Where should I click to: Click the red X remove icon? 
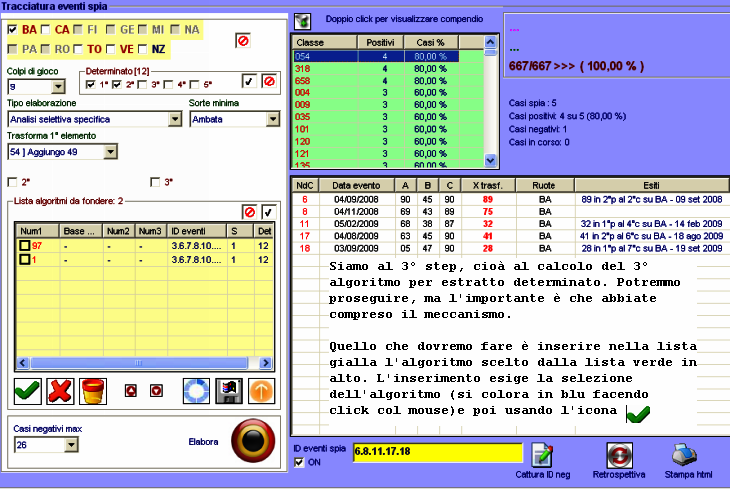pyautogui.click(x=62, y=388)
